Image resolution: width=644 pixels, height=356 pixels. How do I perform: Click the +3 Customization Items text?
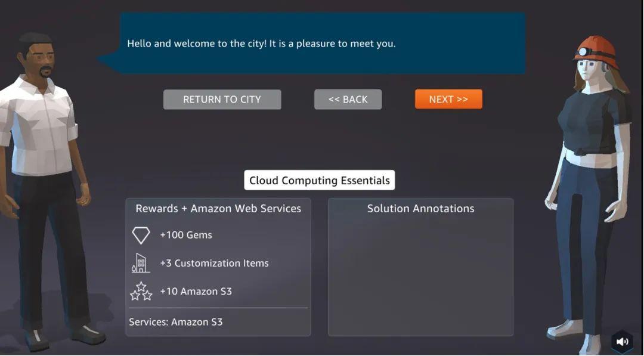coord(215,263)
